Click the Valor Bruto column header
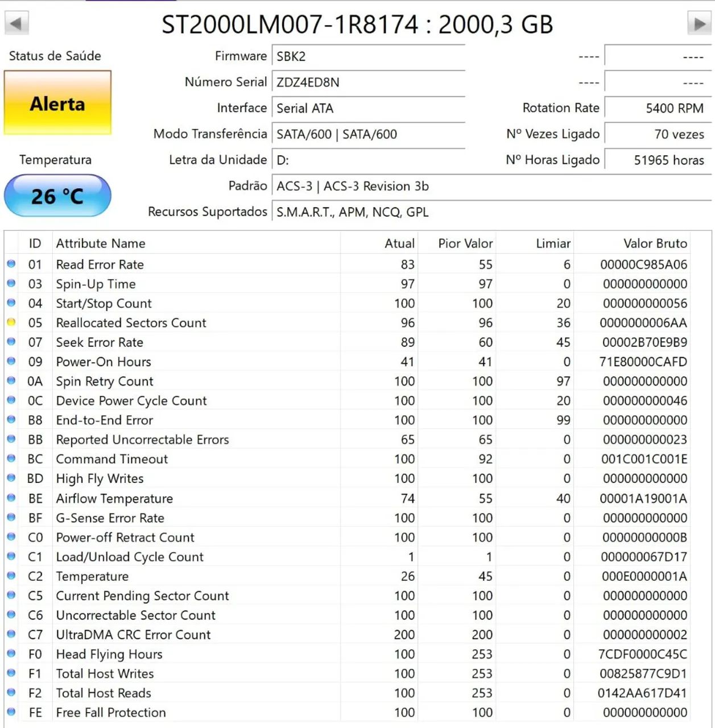715x728 pixels. pyautogui.click(x=632, y=243)
